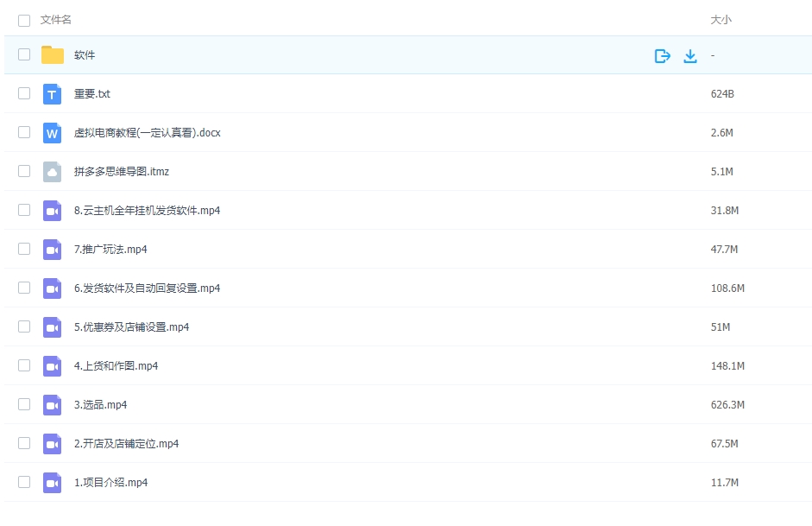Click the gray 拼多多思维导图.itmz file icon

pyautogui.click(x=53, y=172)
